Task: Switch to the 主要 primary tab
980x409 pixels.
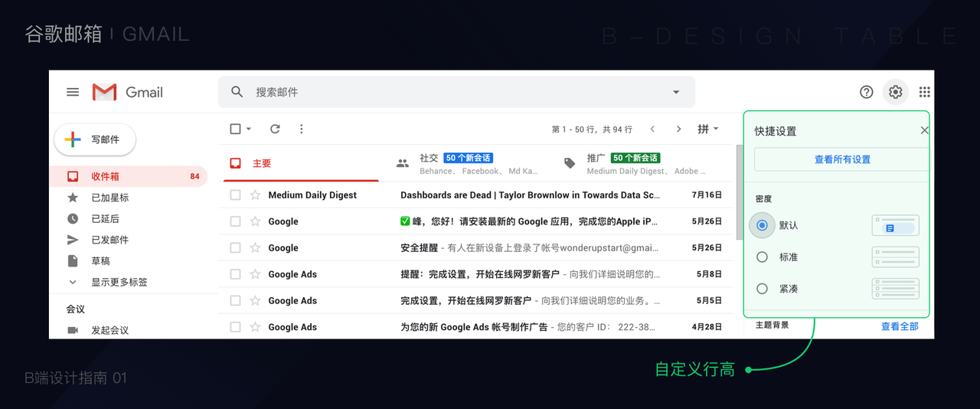Action: [301, 163]
